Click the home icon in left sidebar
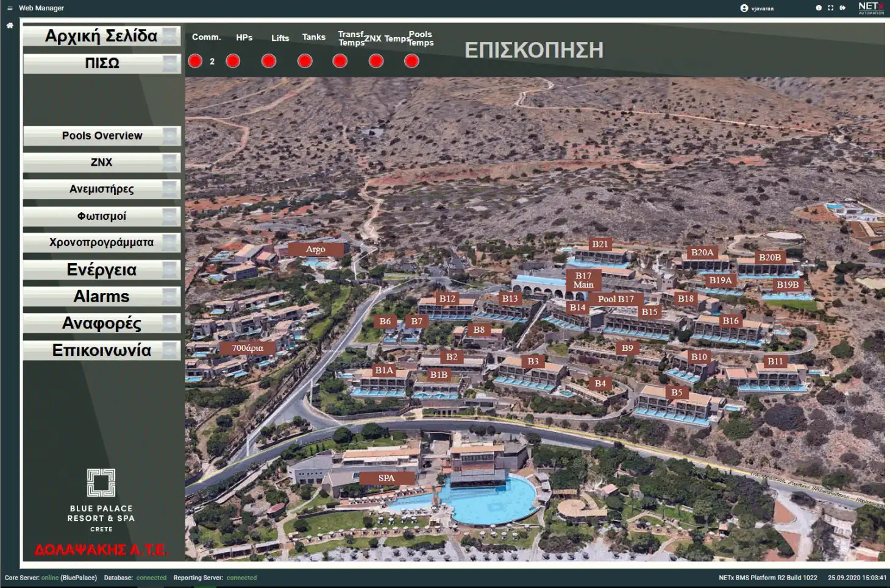 (10, 26)
